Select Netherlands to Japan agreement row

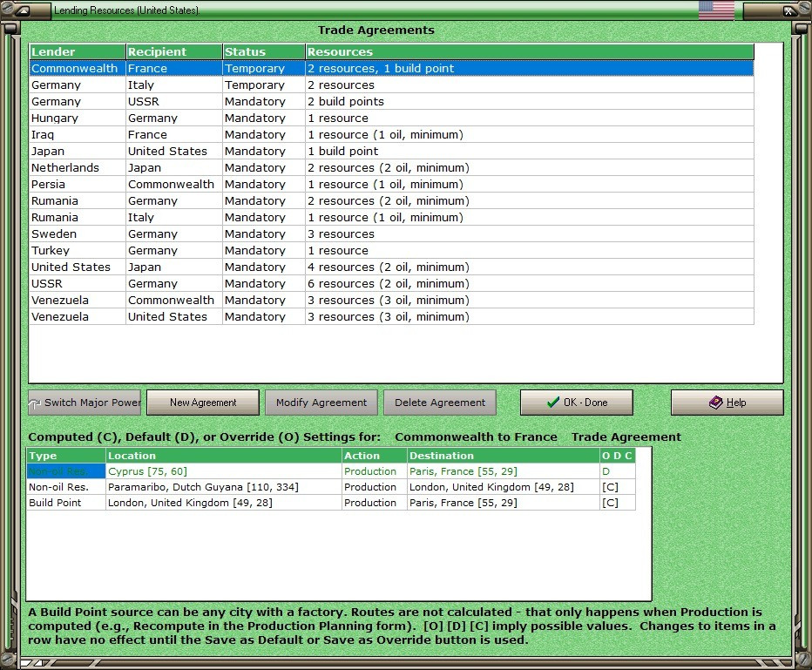point(391,168)
